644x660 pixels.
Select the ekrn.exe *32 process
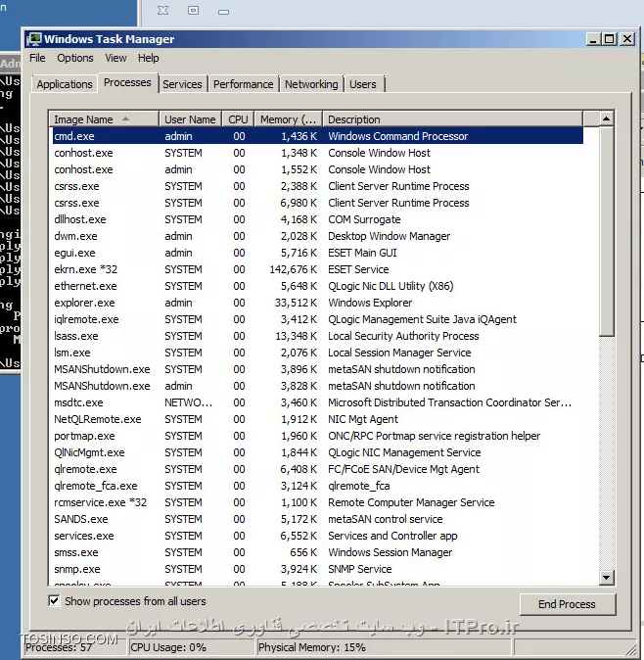318,269
